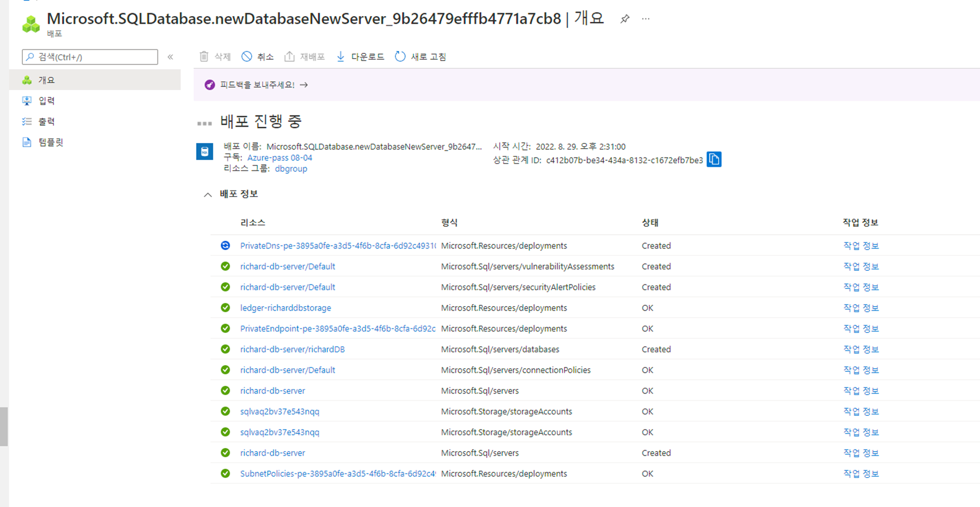The width and height of the screenshot is (980, 507).
Task: Open 작업 정보 for PrivateDns row
Action: click(x=861, y=245)
